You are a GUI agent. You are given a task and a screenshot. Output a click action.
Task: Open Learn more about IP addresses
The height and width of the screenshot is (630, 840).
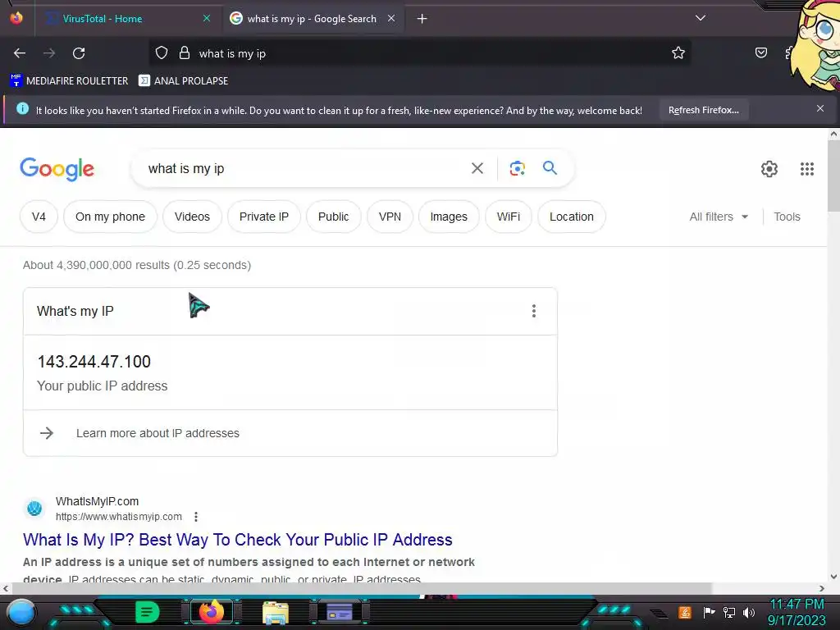point(157,433)
